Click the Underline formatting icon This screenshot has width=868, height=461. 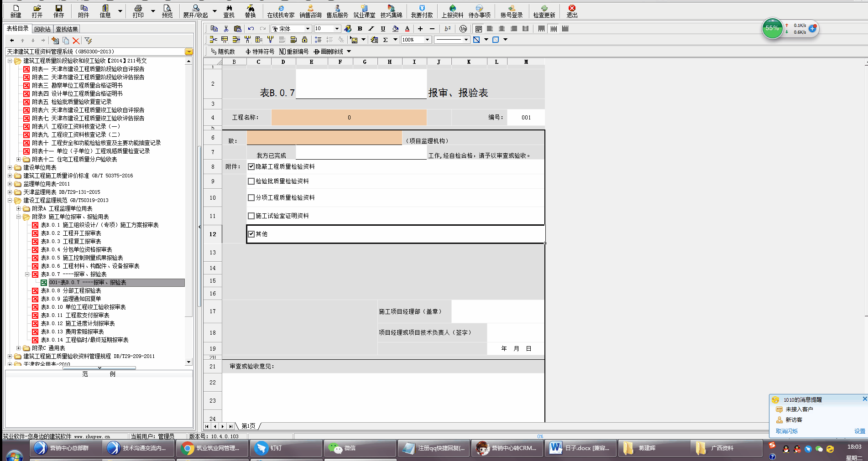(x=383, y=29)
